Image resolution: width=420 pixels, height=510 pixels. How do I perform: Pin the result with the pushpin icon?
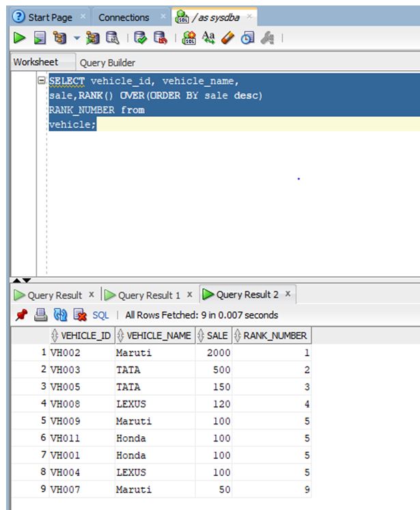(21, 315)
